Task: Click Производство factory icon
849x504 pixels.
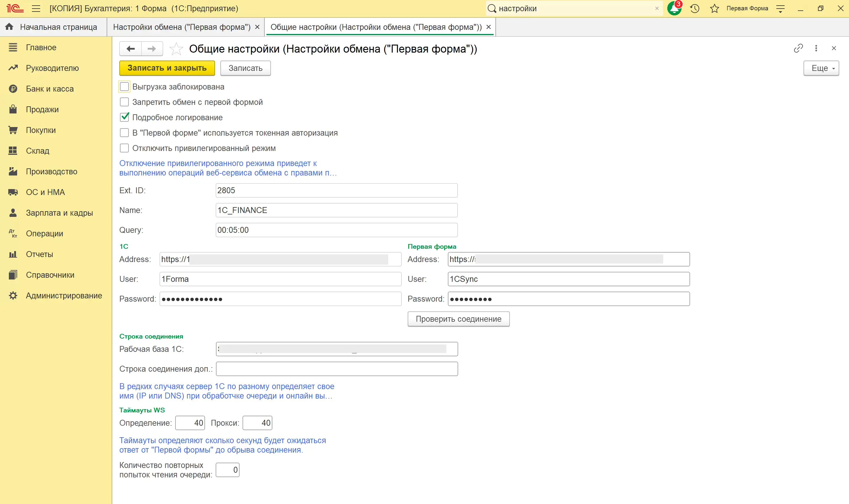Action: click(13, 172)
